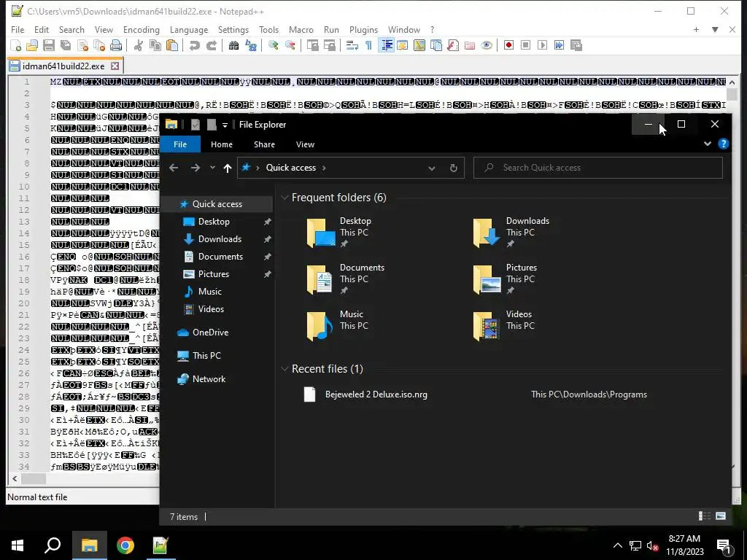Click Zoom In icon in Notepad++ toolbar
This screenshot has height=560, width=747.
click(273, 45)
